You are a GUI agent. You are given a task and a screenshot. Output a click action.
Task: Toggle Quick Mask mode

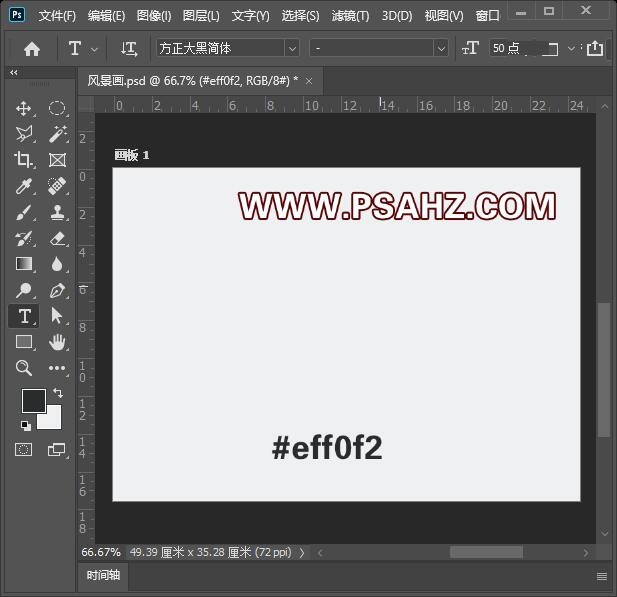coord(23,449)
